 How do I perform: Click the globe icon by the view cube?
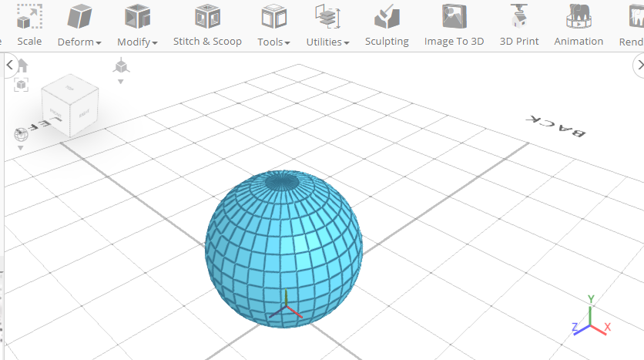[21, 134]
